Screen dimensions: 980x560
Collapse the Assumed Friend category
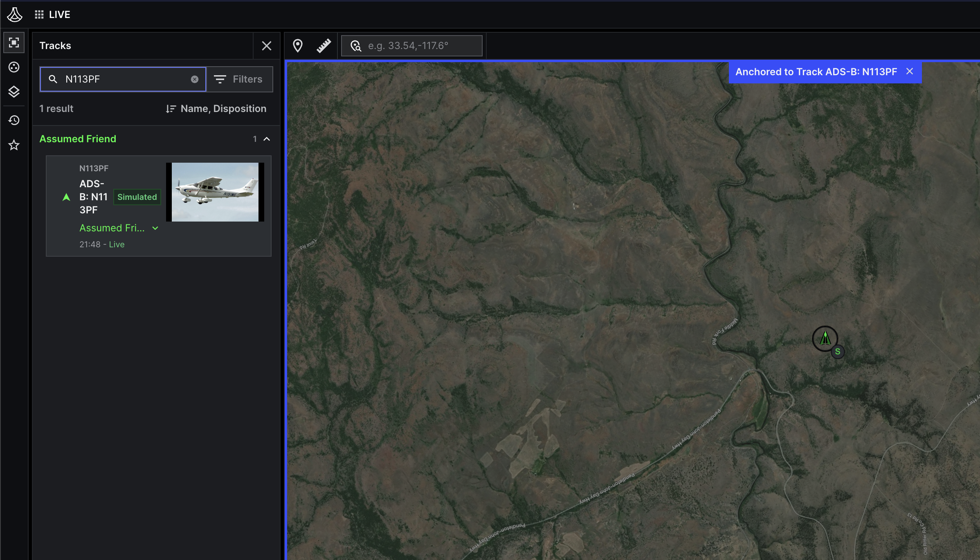pos(267,139)
